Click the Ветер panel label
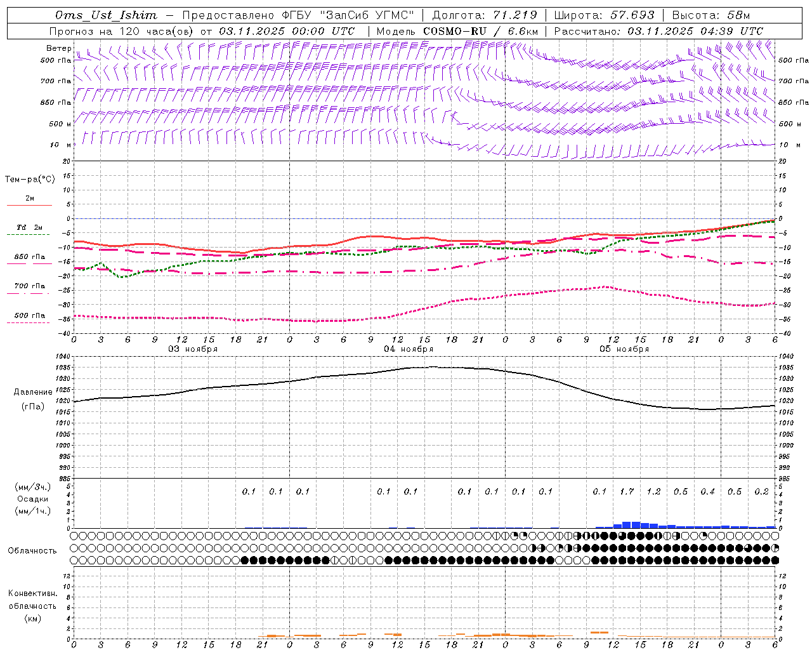This screenshot has width=812, height=650. pos(59,48)
